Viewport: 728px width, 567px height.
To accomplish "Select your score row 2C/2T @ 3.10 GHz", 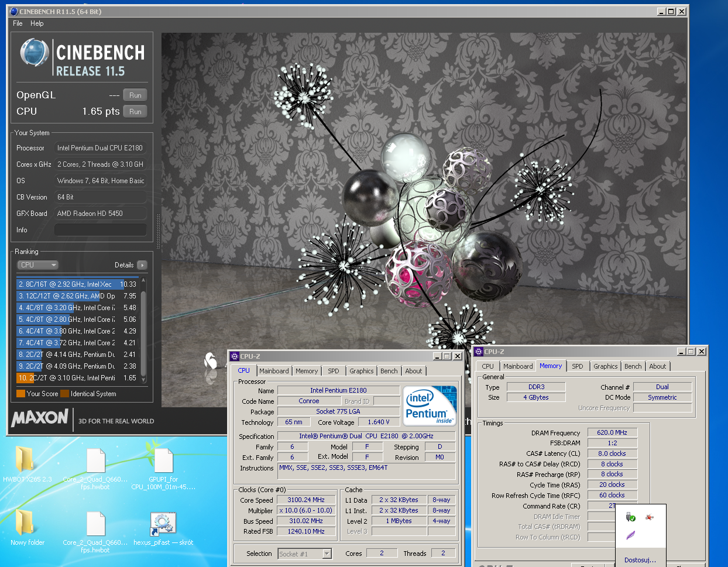I will [77, 378].
